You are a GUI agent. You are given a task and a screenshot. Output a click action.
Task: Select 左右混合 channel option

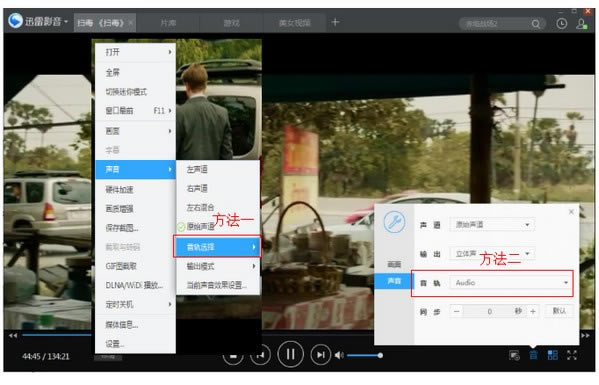click(x=218, y=207)
